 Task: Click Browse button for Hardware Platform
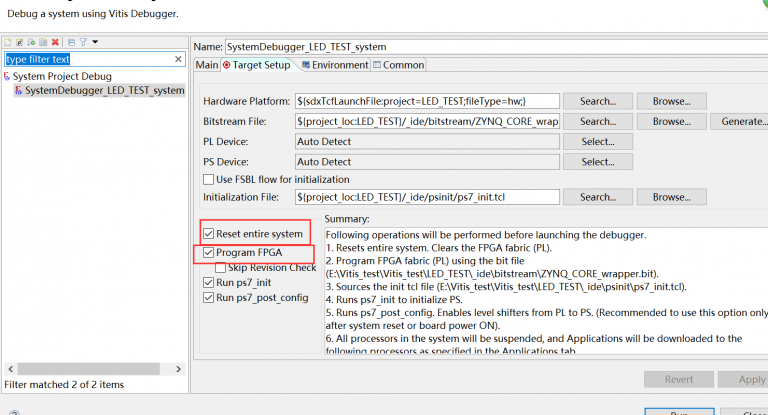(672, 101)
